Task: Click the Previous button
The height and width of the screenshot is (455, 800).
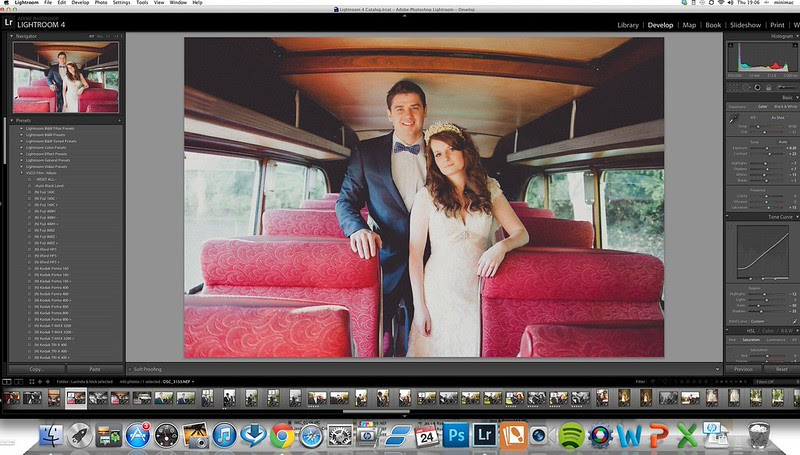Action: point(743,369)
